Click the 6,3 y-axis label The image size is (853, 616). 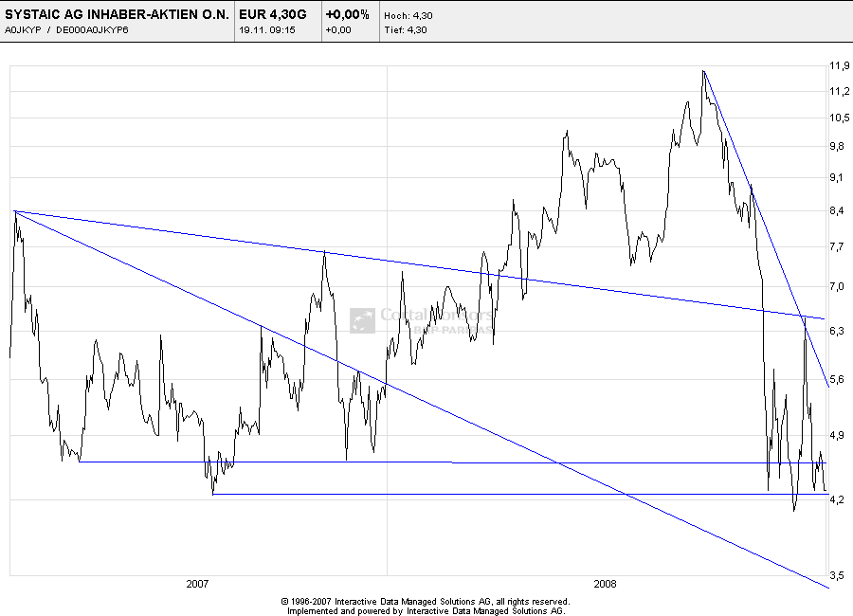[x=837, y=331]
